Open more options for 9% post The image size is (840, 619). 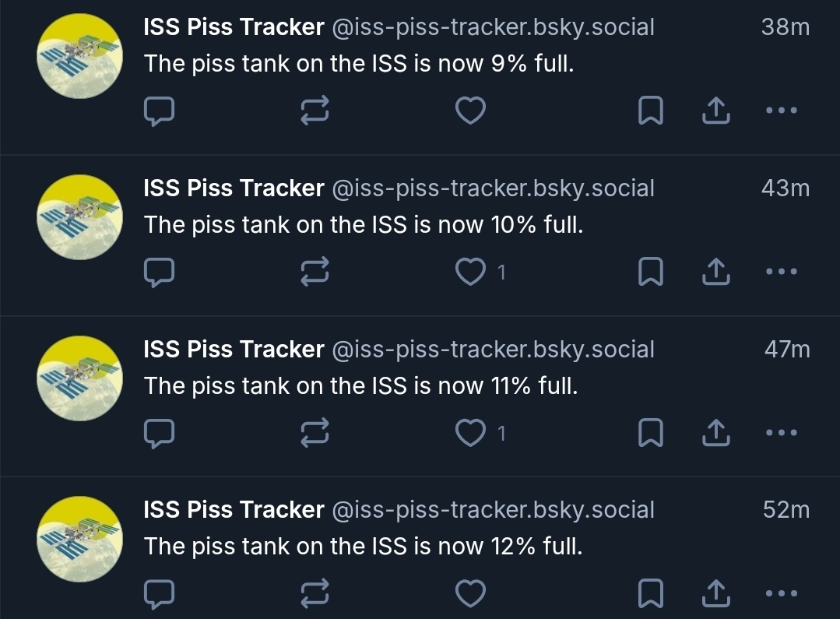(x=782, y=111)
